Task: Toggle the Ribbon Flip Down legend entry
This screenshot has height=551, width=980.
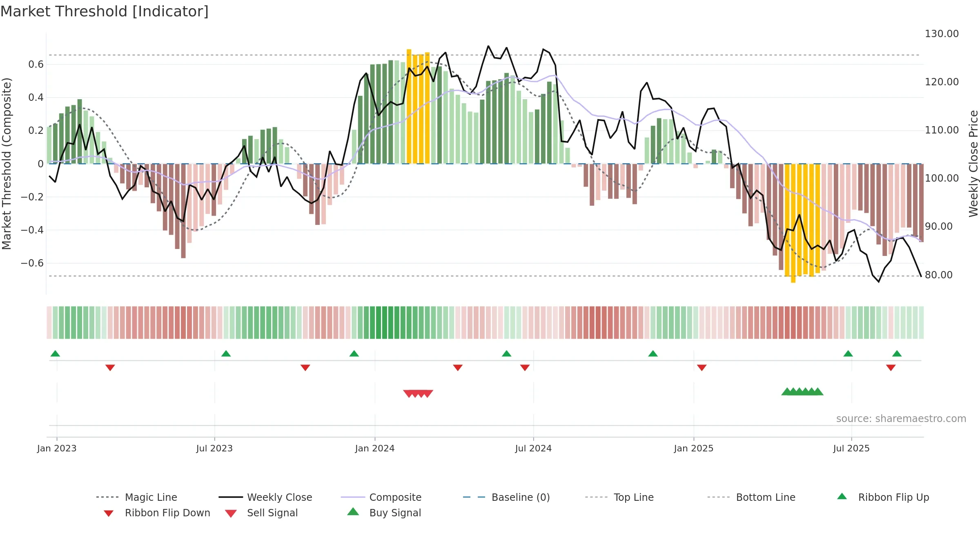Action: [156, 513]
